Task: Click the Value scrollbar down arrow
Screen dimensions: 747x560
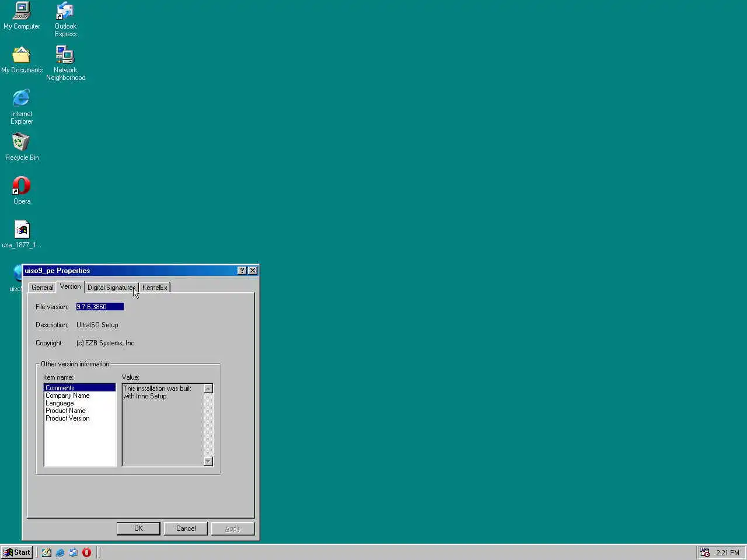Action: click(x=208, y=461)
